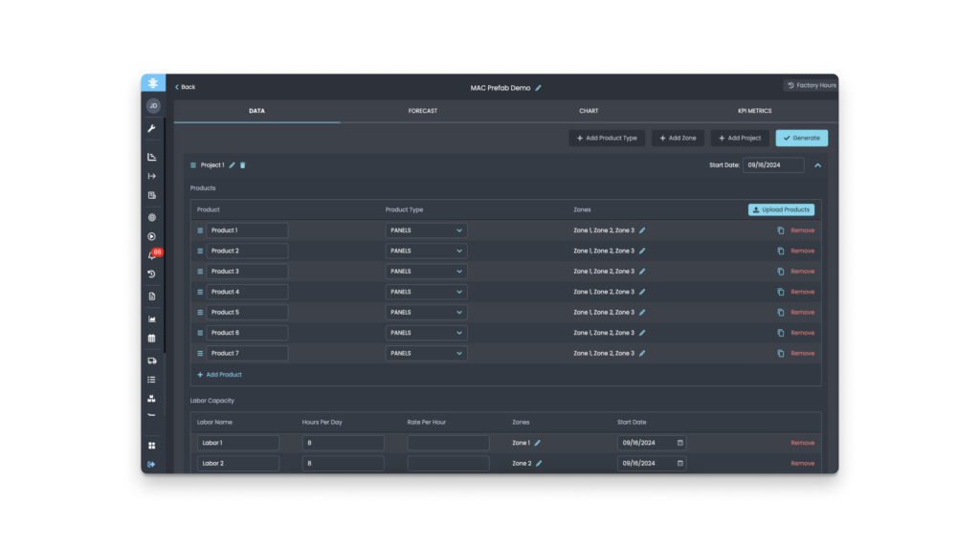Viewport: 980px width, 548px height.
Task: Click the wrench settings icon in sidebar
Action: 152,128
